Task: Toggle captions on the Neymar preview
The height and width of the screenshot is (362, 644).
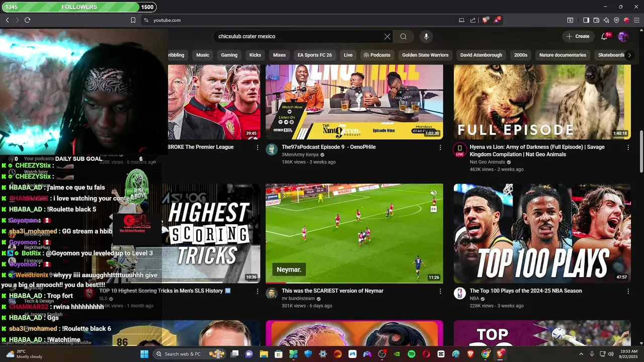Action: pyautogui.click(x=434, y=209)
